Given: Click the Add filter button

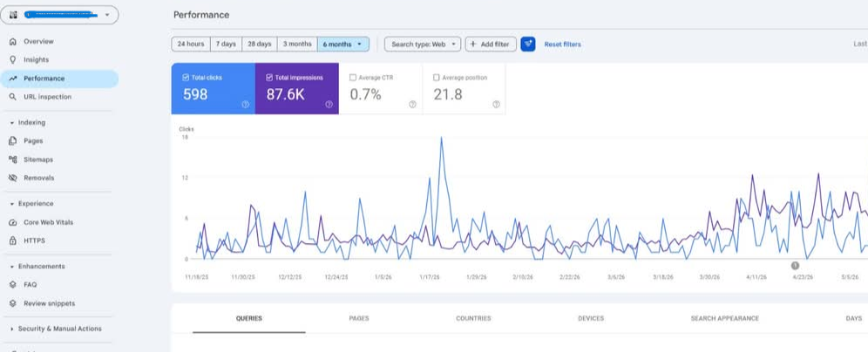Looking at the screenshot, I should click(x=491, y=44).
